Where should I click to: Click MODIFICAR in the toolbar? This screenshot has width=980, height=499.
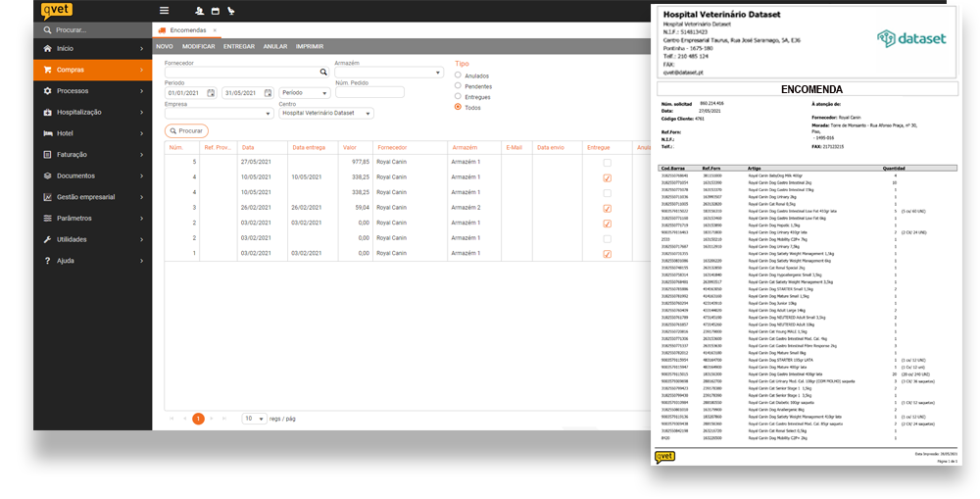pos(199,46)
